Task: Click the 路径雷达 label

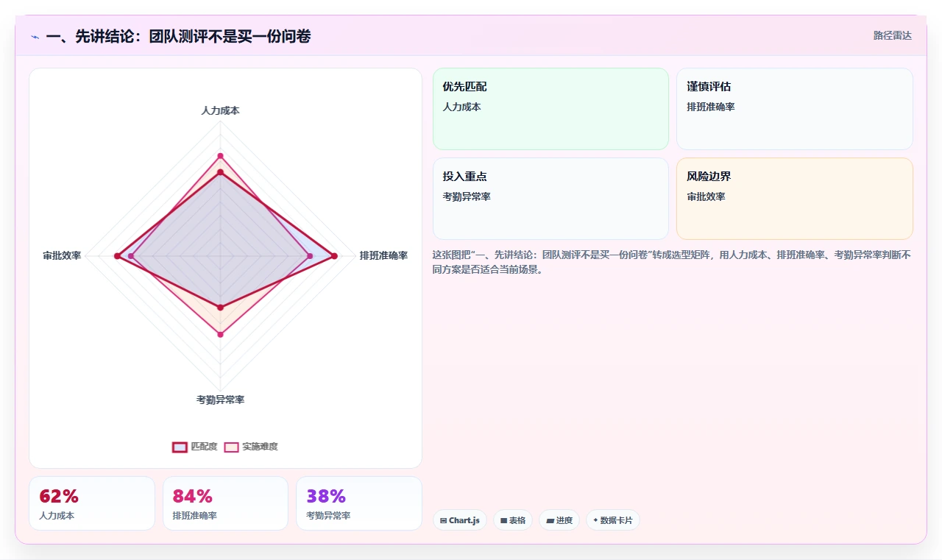Action: [892, 35]
